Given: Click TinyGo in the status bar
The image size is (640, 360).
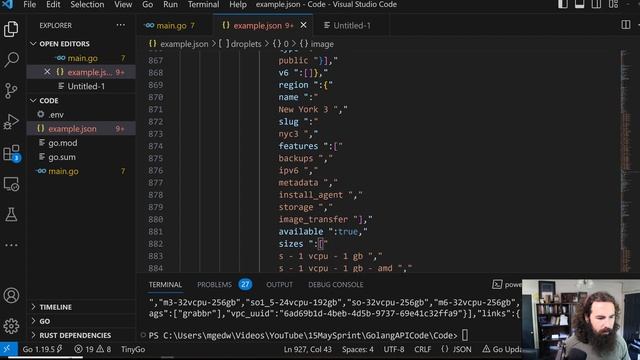Looking at the screenshot, I should pos(133,349).
